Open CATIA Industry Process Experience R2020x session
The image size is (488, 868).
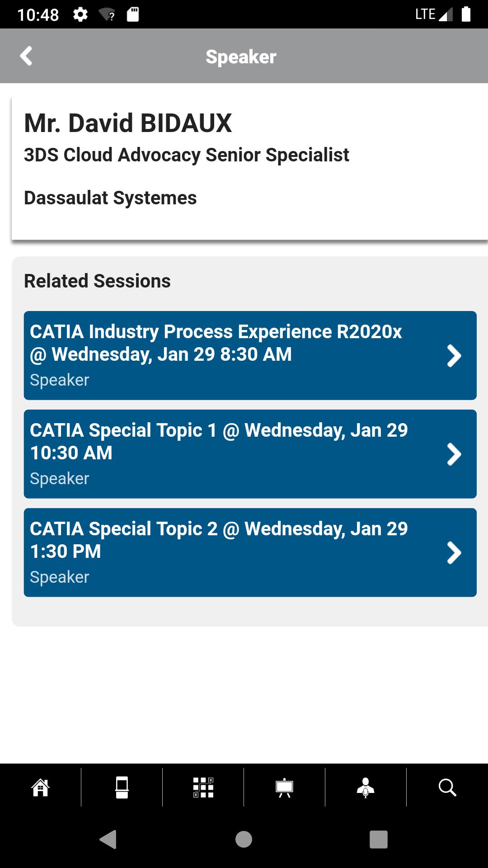tap(250, 355)
